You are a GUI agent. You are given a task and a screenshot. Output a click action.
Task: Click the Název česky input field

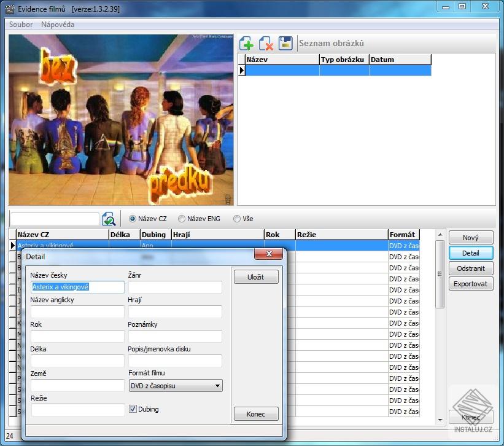pyautogui.click(x=77, y=287)
